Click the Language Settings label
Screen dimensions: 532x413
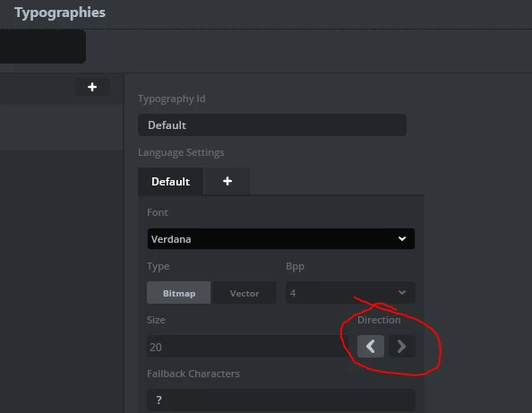pyautogui.click(x=181, y=152)
